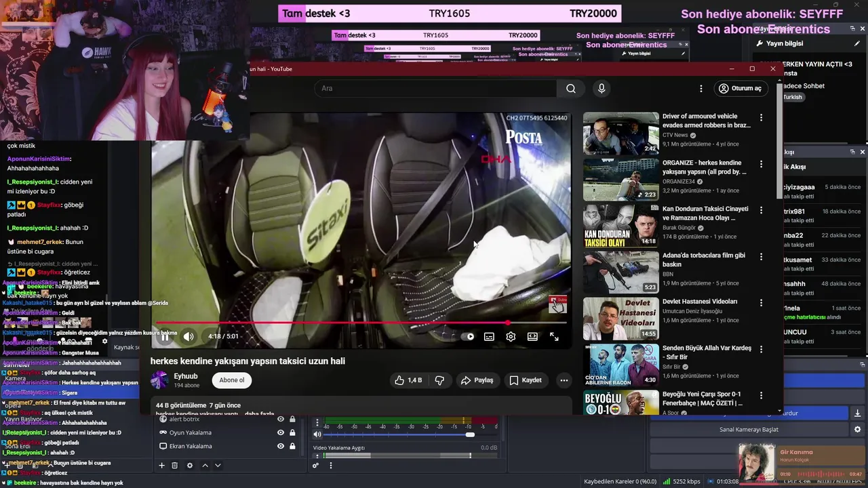868x488 pixels.
Task: Toggle visibility of alert botrix source
Action: (281, 419)
